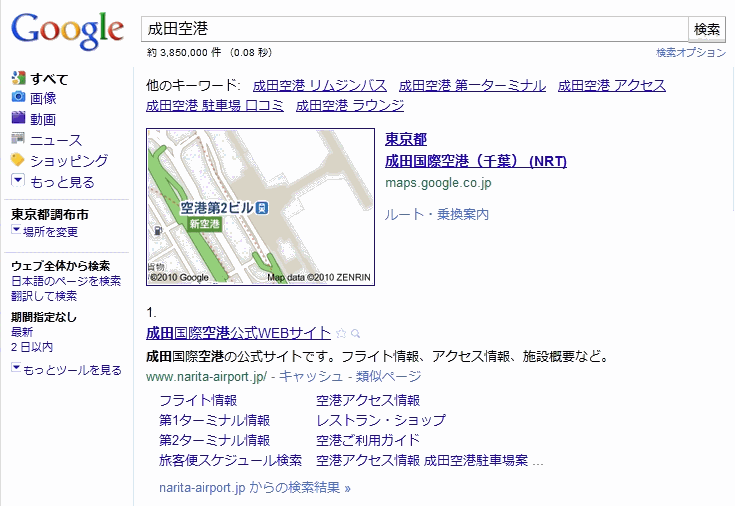Open 東京都 map link
The width and height of the screenshot is (735, 506).
[x=406, y=139]
